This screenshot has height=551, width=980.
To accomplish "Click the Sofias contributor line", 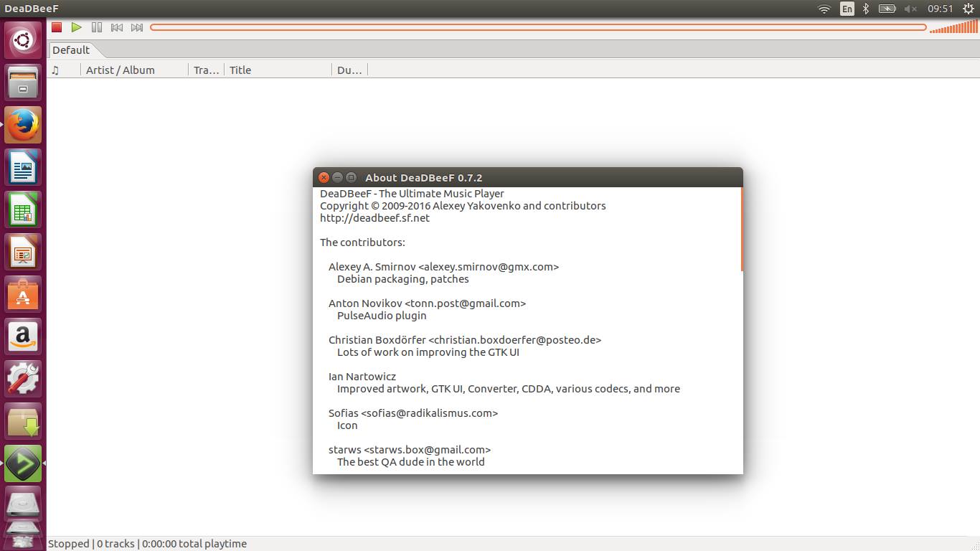I will point(413,413).
